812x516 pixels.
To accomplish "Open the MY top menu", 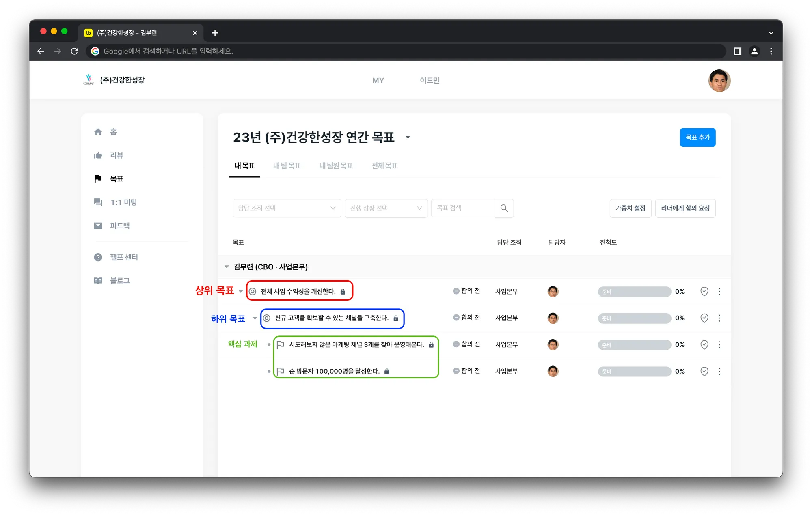I will tap(378, 80).
